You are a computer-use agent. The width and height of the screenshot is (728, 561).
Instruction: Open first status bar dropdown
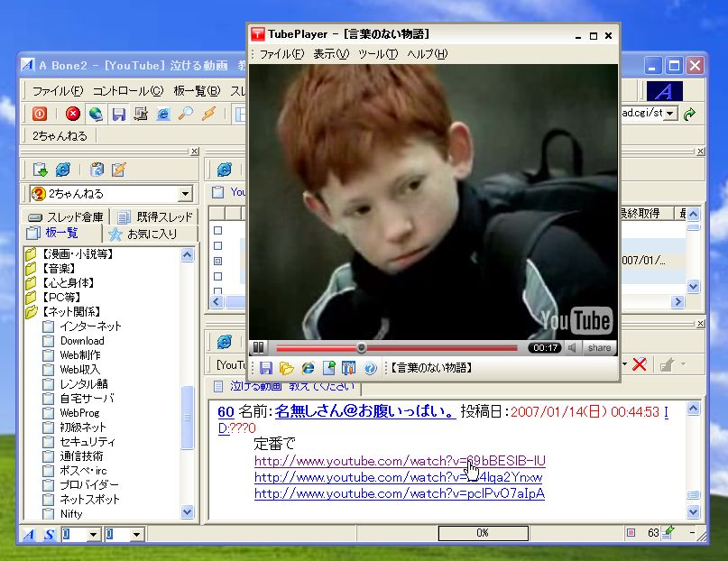93,535
